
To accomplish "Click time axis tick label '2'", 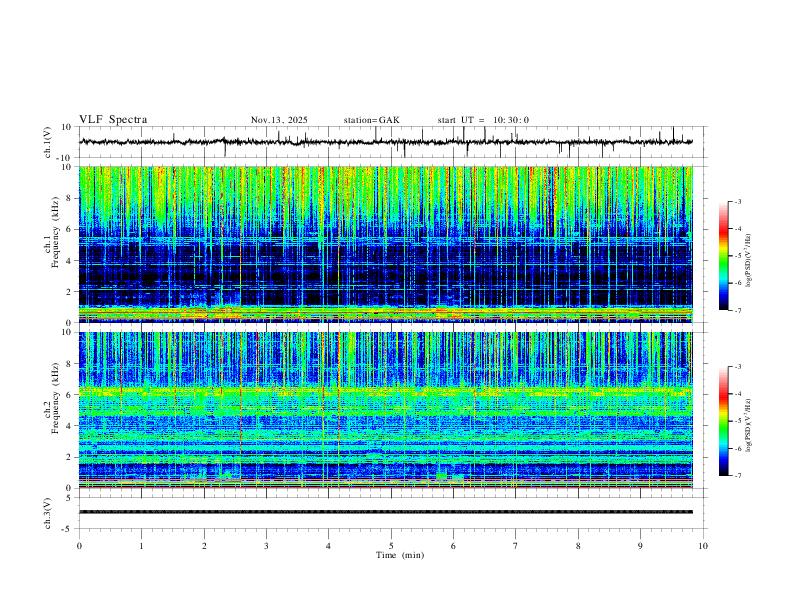I will tap(204, 546).
